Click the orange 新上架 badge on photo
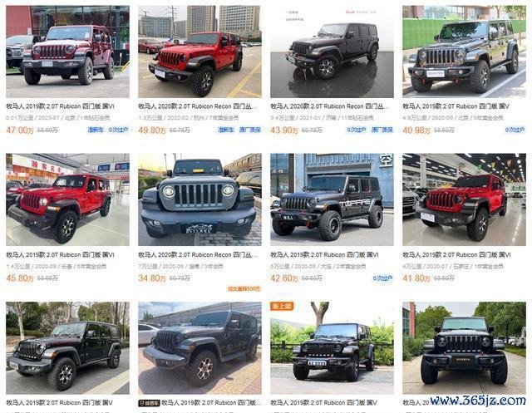 point(282,306)
